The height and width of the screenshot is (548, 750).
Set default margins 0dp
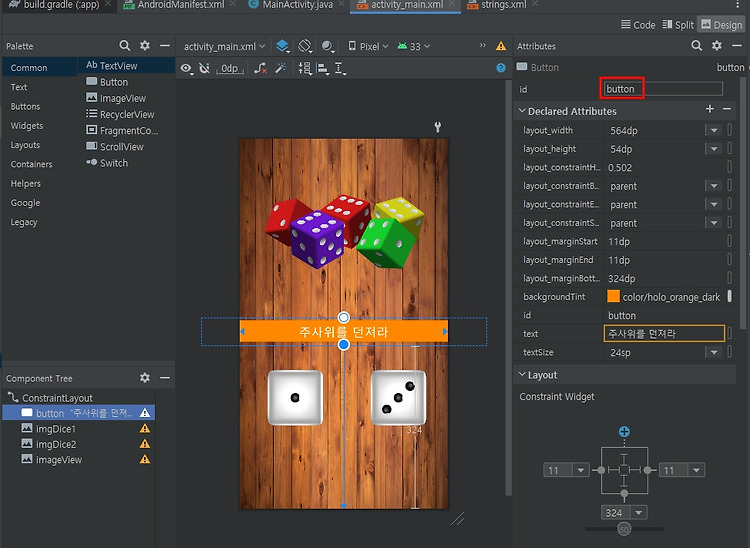(230, 68)
